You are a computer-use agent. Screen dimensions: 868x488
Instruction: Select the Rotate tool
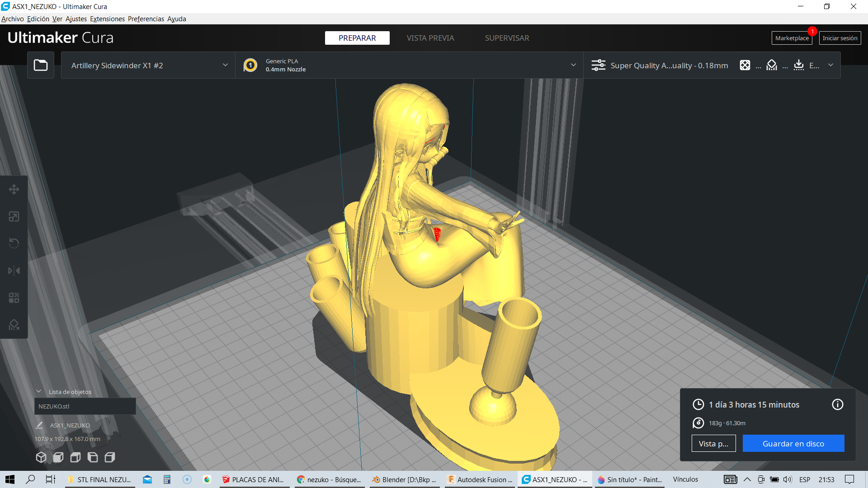click(14, 244)
